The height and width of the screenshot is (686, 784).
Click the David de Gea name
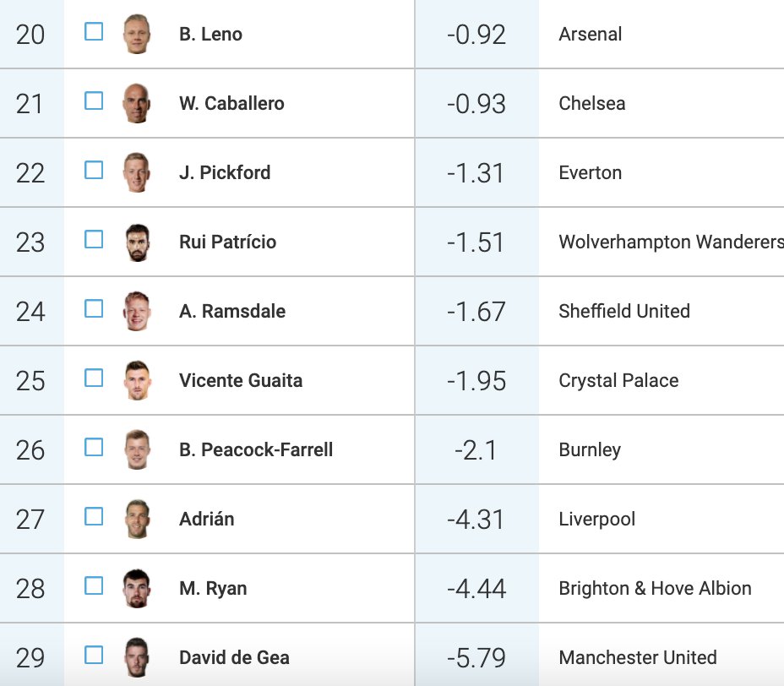pos(235,657)
